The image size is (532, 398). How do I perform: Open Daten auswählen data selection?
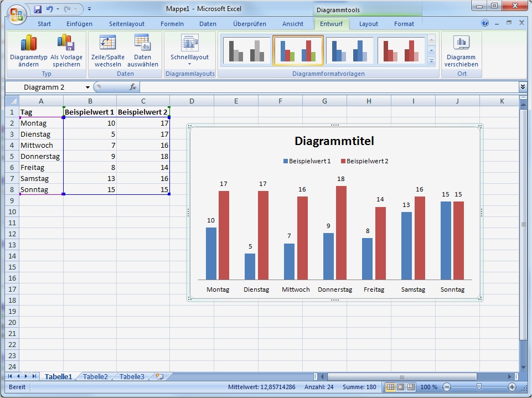tap(143, 50)
